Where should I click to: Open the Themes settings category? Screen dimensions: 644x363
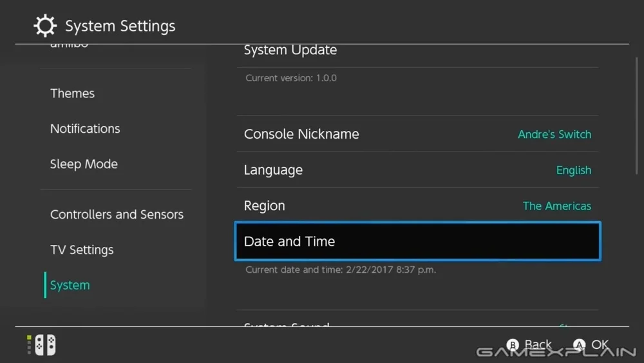pyautogui.click(x=72, y=93)
